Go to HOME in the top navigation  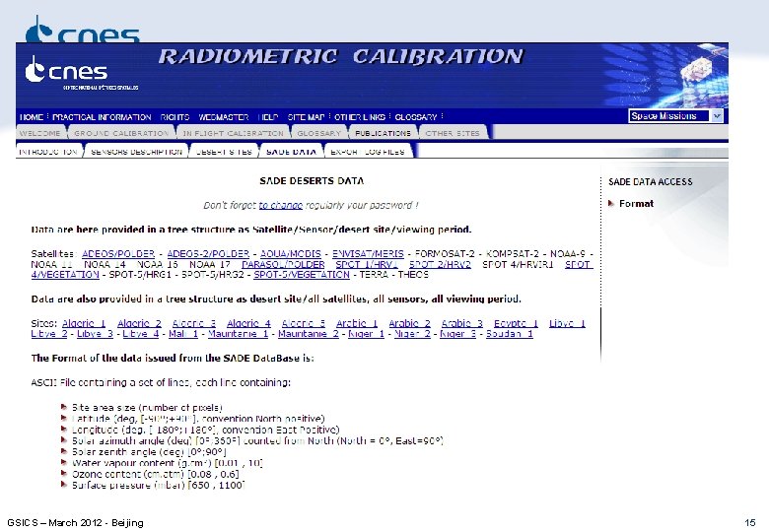pyautogui.click(x=32, y=117)
